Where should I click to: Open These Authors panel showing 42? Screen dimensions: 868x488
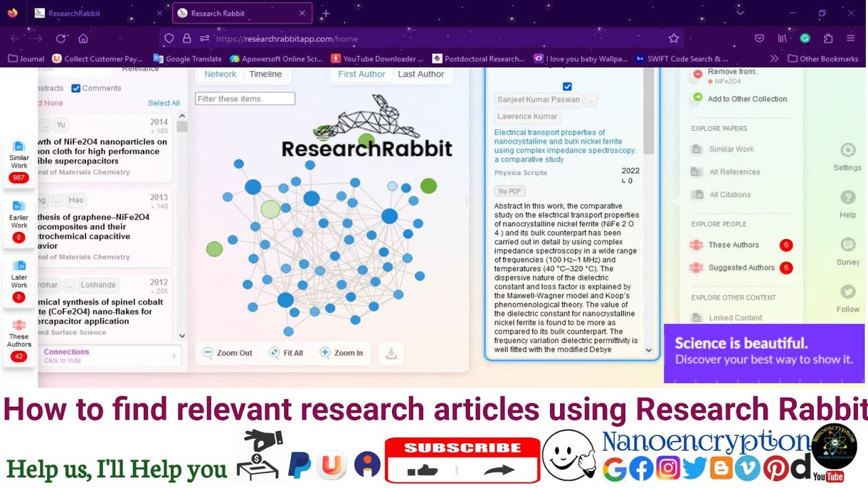(x=19, y=341)
